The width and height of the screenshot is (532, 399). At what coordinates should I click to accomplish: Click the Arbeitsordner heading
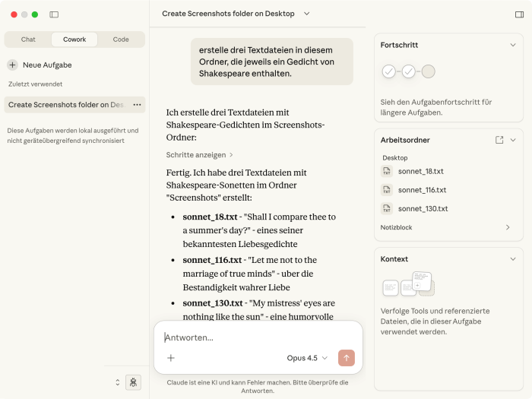point(405,140)
